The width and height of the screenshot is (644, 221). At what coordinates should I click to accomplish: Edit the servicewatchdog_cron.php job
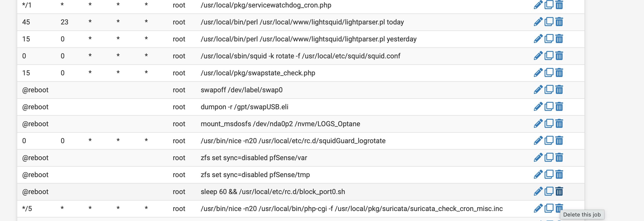[x=538, y=4]
